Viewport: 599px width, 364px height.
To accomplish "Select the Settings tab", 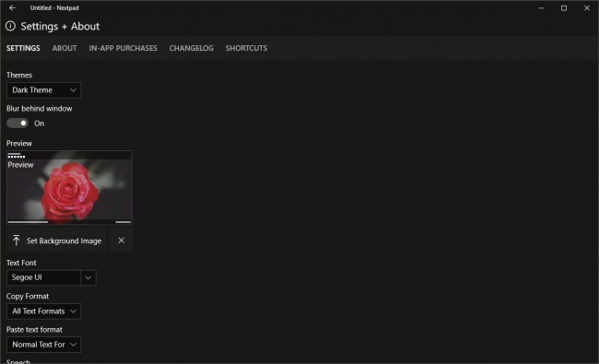I will [x=23, y=48].
